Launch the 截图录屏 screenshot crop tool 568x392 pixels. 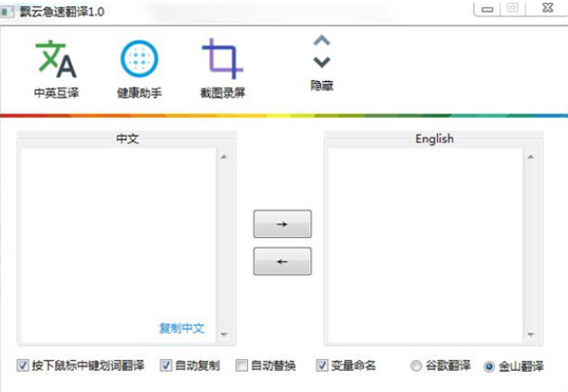tap(222, 60)
